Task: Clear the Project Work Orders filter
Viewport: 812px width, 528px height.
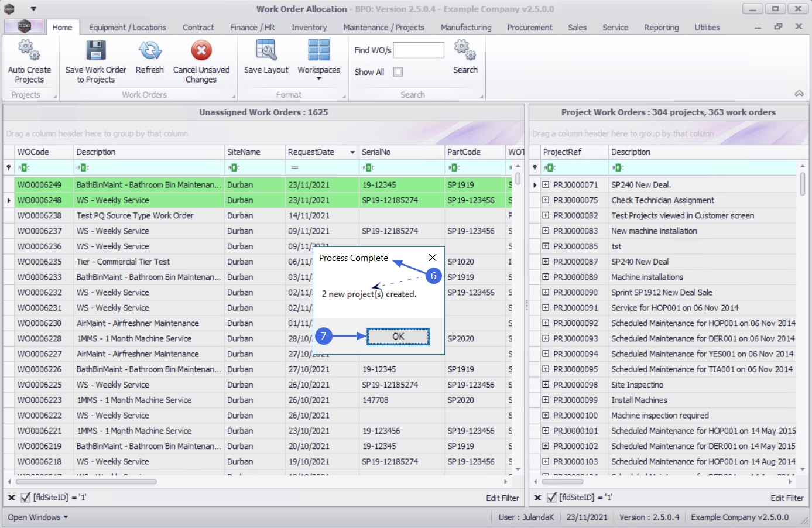Action: pyautogui.click(x=537, y=498)
